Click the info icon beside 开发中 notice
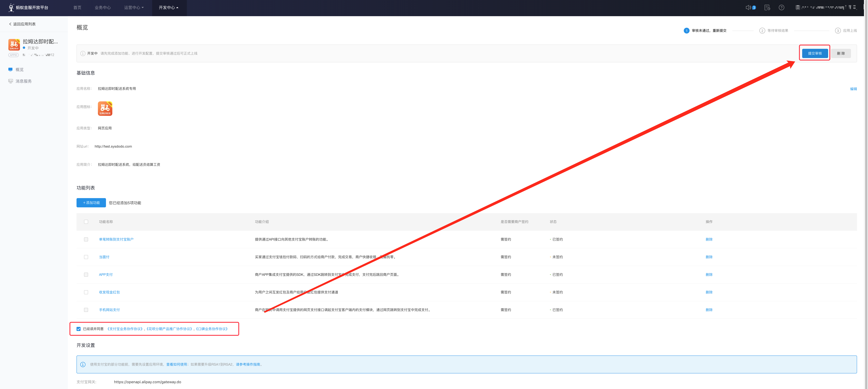 pyautogui.click(x=83, y=53)
